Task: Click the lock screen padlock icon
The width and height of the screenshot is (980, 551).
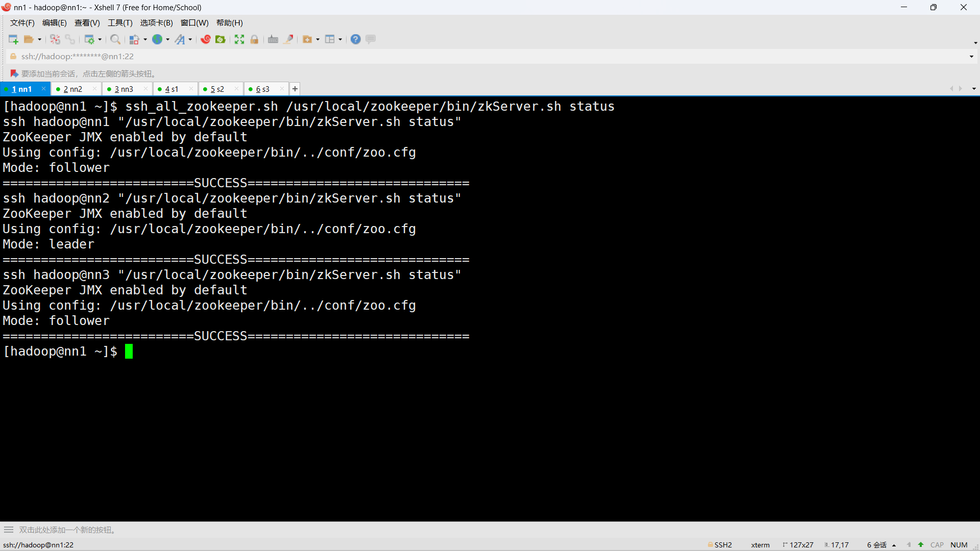Action: point(254,39)
